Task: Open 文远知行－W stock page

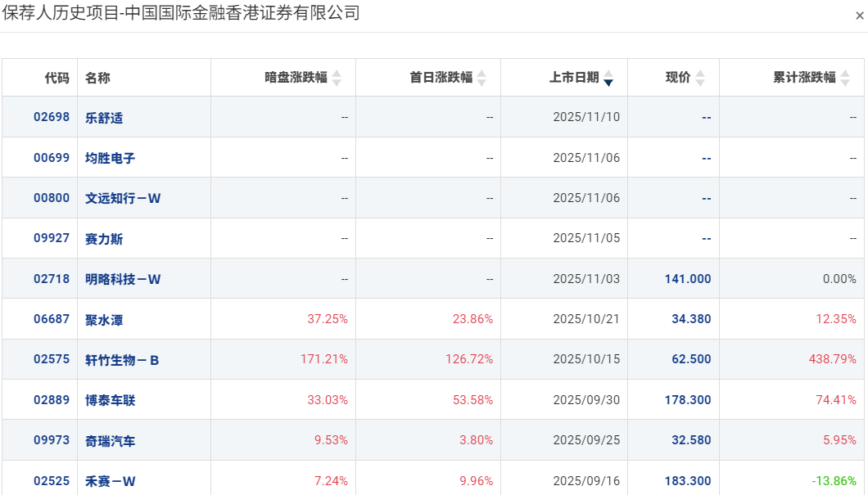Action: tap(123, 198)
